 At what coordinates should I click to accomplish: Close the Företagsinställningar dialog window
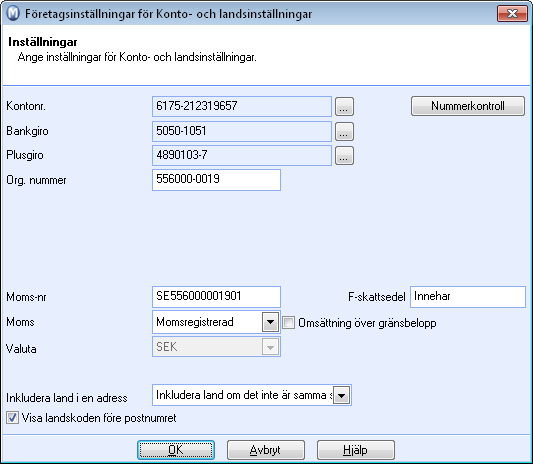point(512,14)
